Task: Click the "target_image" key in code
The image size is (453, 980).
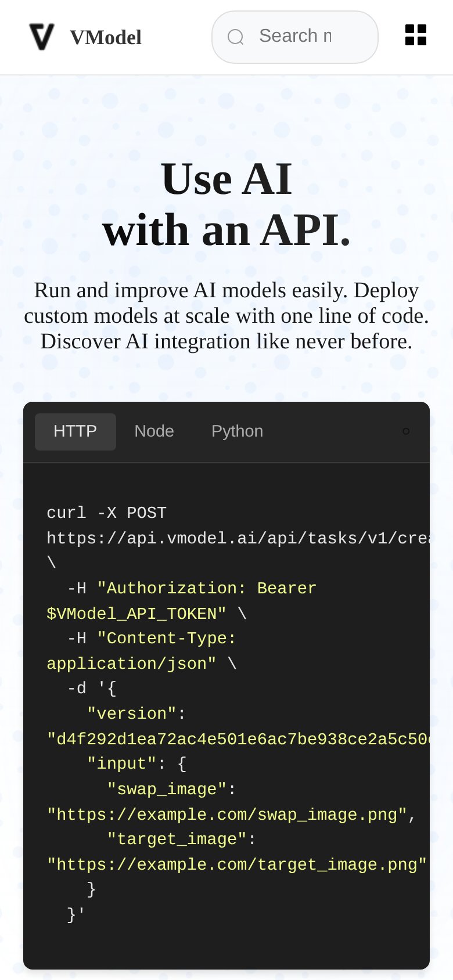Action: coord(177,839)
